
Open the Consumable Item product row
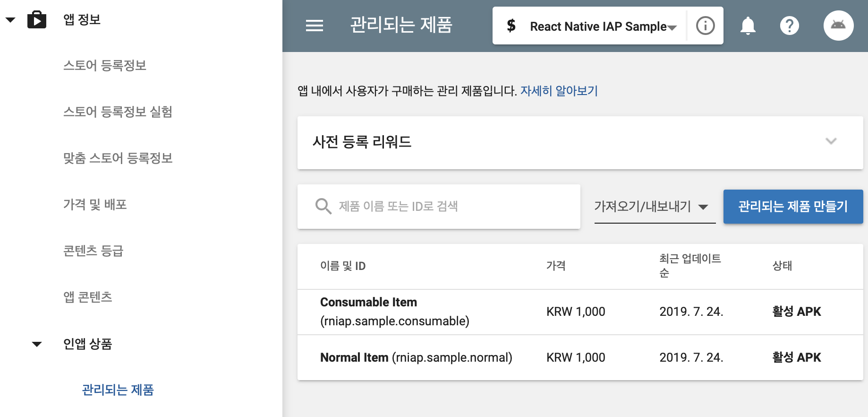[580, 312]
